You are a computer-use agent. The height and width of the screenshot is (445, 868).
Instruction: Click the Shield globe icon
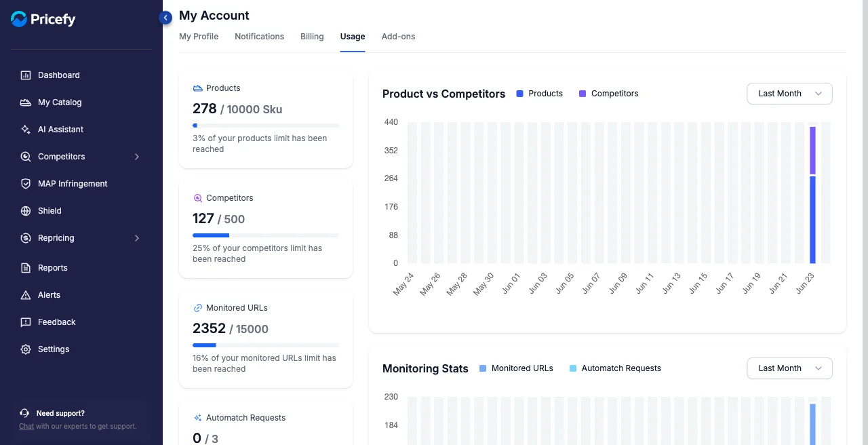click(26, 211)
